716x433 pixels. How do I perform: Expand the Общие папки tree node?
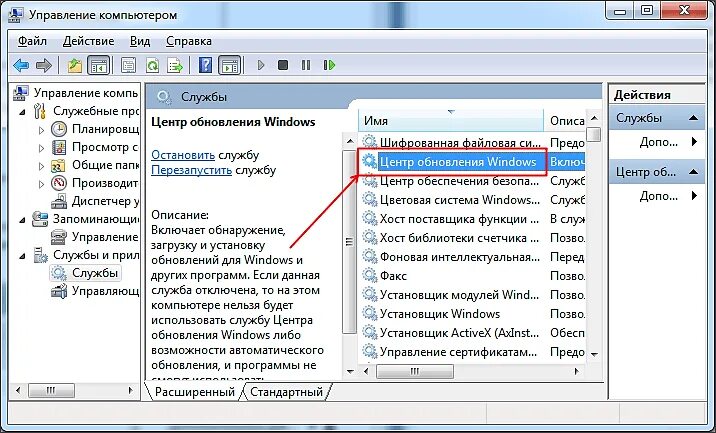pos(41,166)
